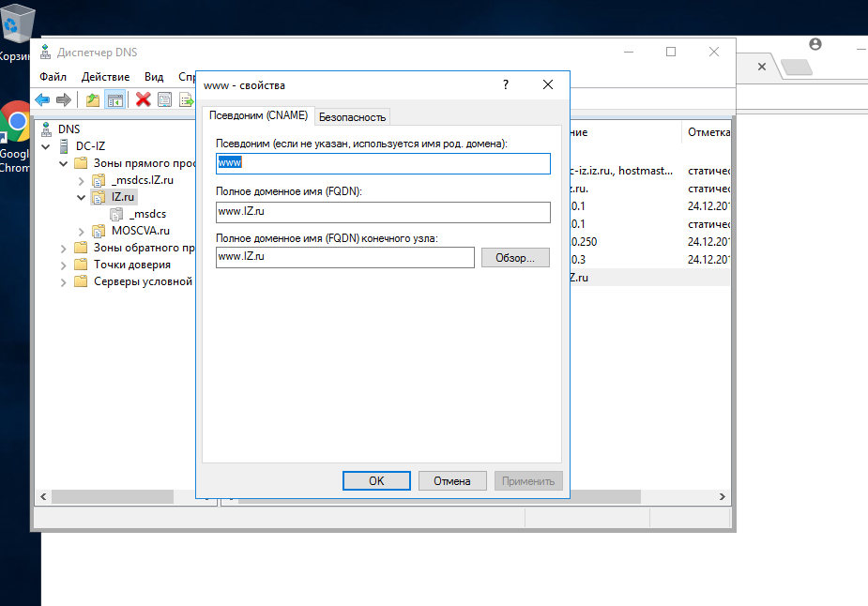
Task: Click the Show/Hide Console Tree toolbar icon
Action: click(x=115, y=100)
